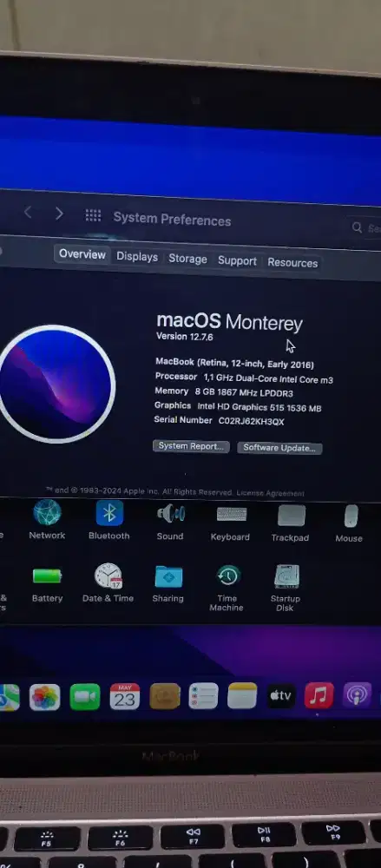Open Podcasts from the Dock
Viewport: 381px width, 868px height.
click(358, 694)
